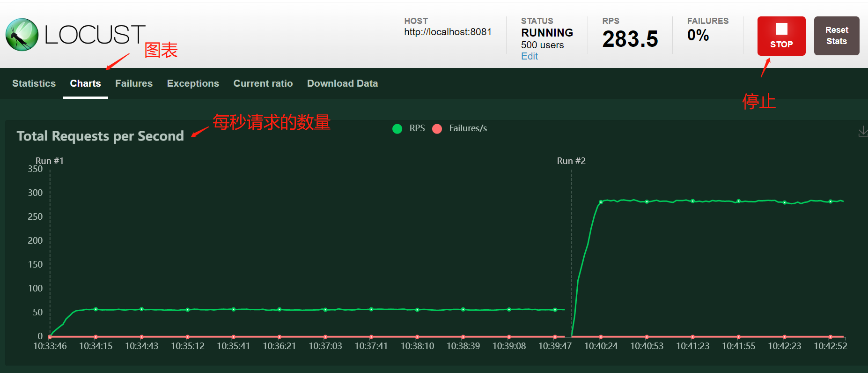Click the 10:33:46 time axis label
This screenshot has width=868, height=373.
click(50, 346)
